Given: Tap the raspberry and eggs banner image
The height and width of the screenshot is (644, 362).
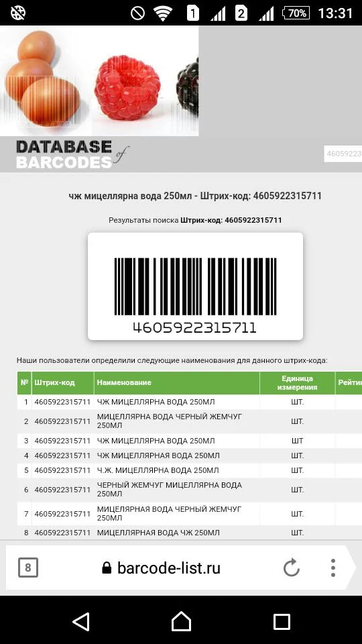Looking at the screenshot, I should pyautogui.click(x=99, y=81).
